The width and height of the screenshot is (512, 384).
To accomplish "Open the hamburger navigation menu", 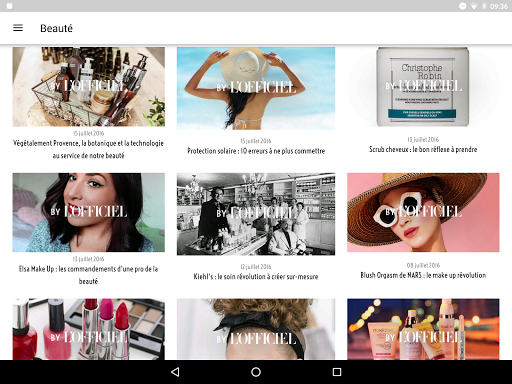I will (18, 28).
